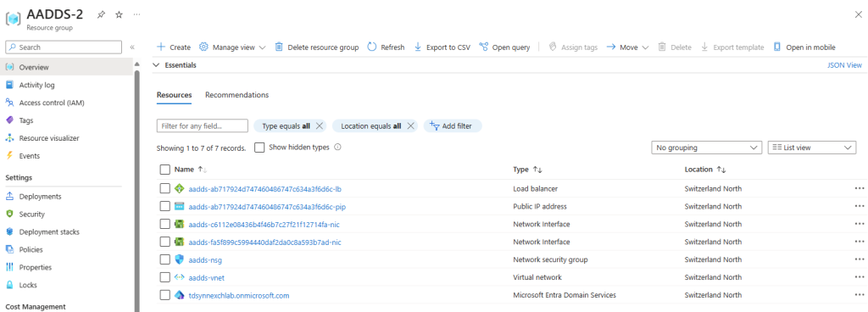The width and height of the screenshot is (868, 312).
Task: Export resources using Export to CSV icon
Action: (418, 47)
